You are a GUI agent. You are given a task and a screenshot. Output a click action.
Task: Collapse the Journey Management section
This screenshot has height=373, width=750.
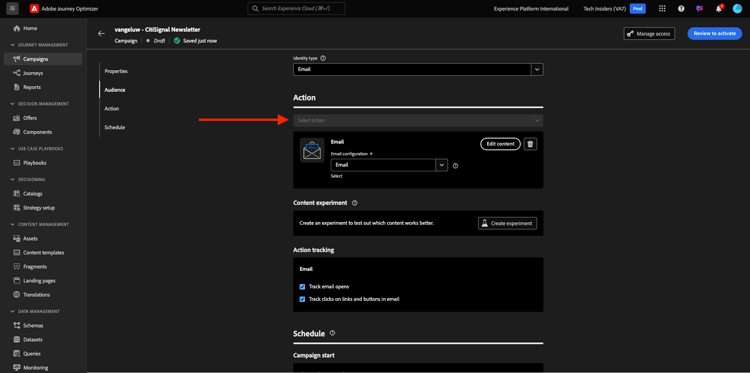[12, 45]
